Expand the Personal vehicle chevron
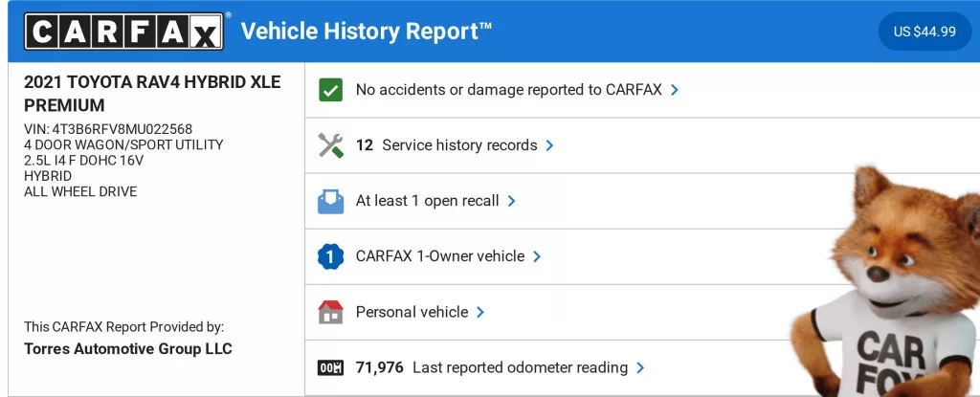 pos(480,312)
